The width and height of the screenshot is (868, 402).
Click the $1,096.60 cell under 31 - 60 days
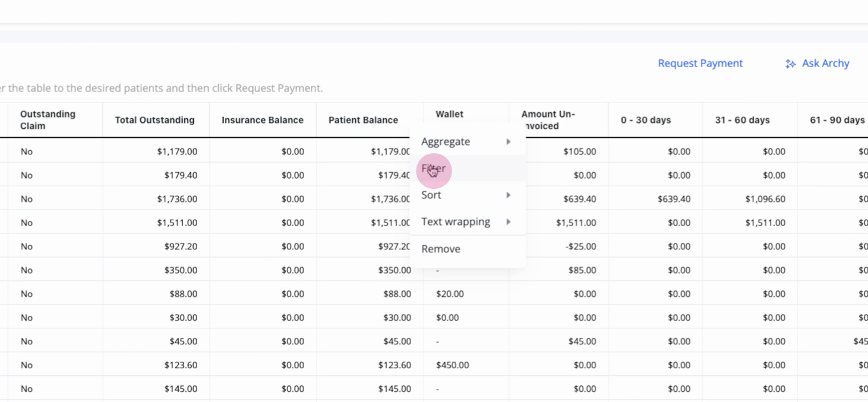(765, 199)
